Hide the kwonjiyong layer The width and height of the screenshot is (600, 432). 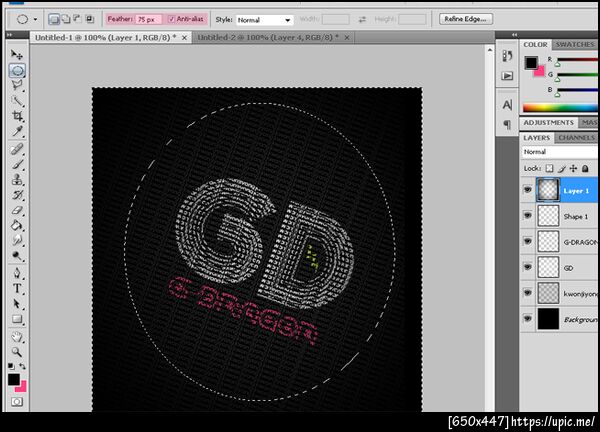(x=527, y=293)
